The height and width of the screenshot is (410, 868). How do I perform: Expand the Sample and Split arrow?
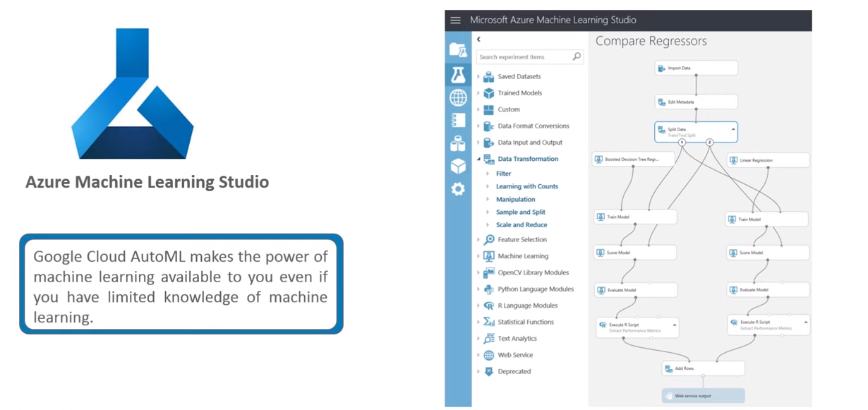(488, 212)
